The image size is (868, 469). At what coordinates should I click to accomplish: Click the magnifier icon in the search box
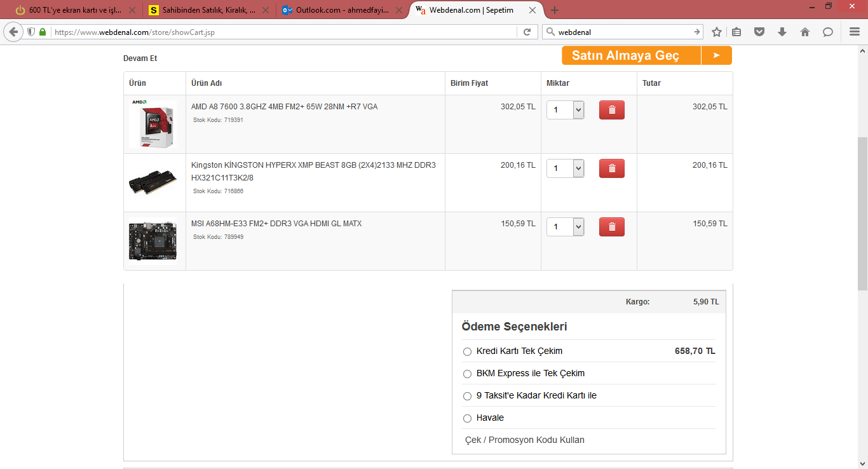[550, 32]
